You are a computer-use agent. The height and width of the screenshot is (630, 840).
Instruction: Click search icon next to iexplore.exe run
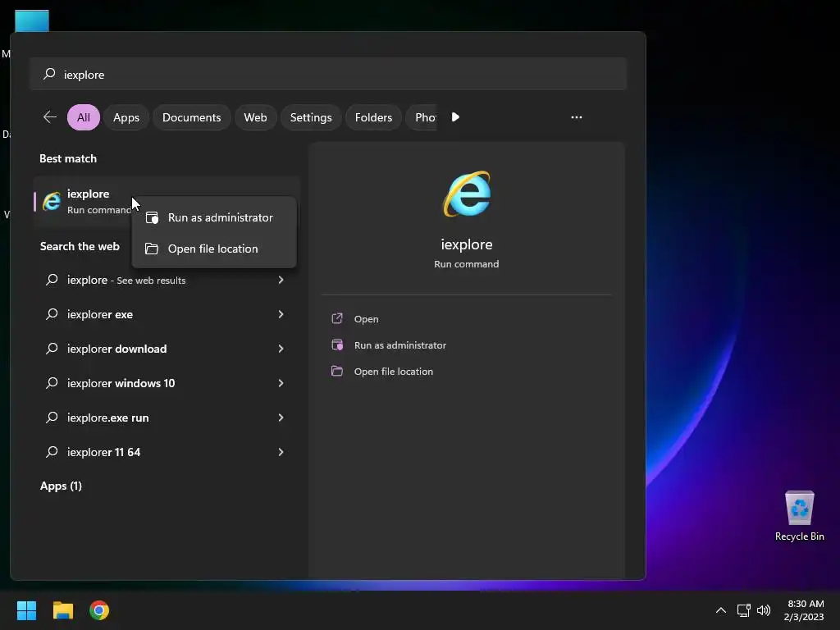(52, 417)
